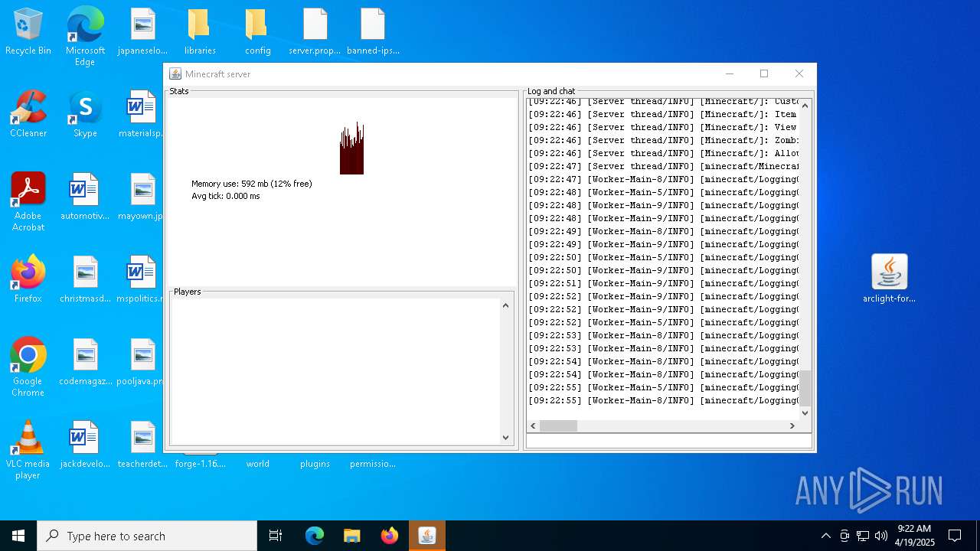Click the memory usage graph in Stats
Viewport: 980px width, 551px height.
(x=351, y=148)
